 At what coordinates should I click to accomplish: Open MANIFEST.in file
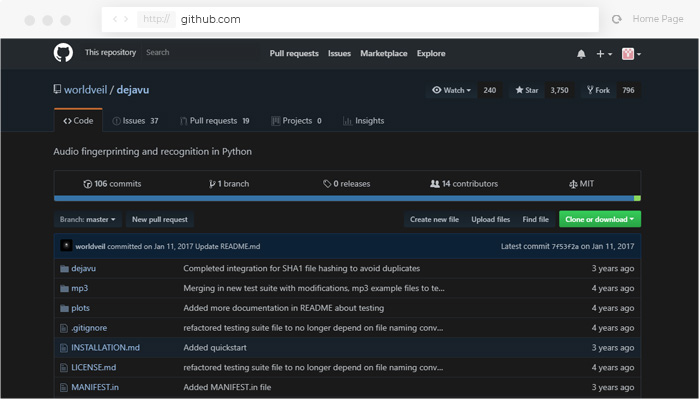pyautogui.click(x=95, y=388)
